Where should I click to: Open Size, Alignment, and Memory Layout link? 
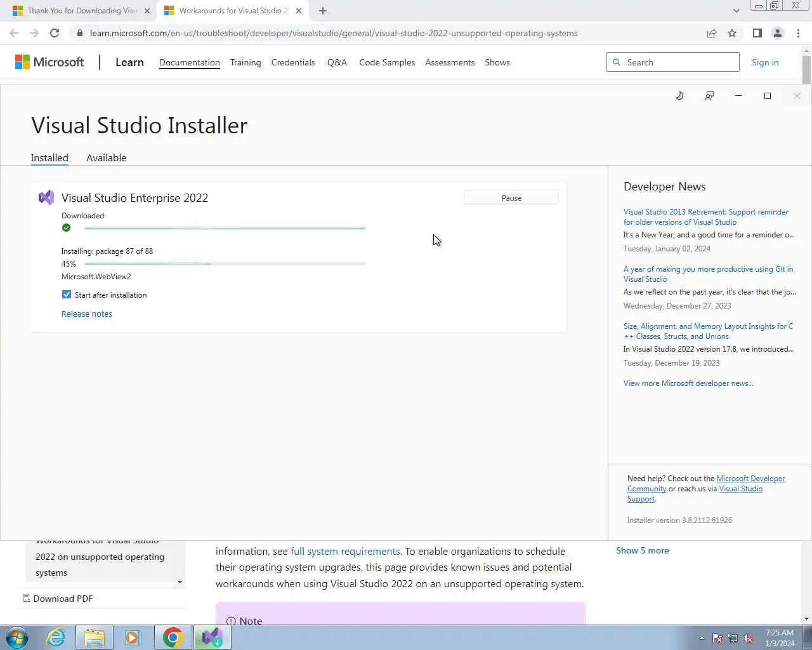tap(708, 331)
